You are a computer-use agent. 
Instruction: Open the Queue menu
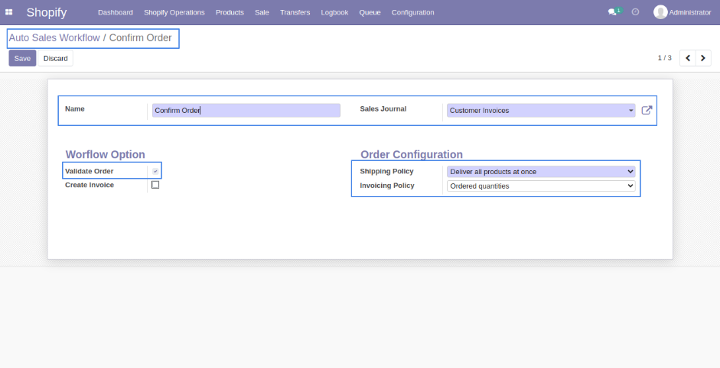(370, 12)
